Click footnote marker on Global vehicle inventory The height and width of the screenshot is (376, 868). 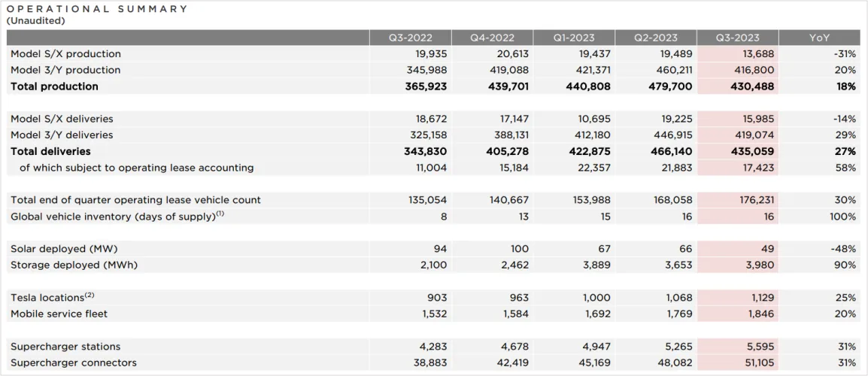pos(220,214)
